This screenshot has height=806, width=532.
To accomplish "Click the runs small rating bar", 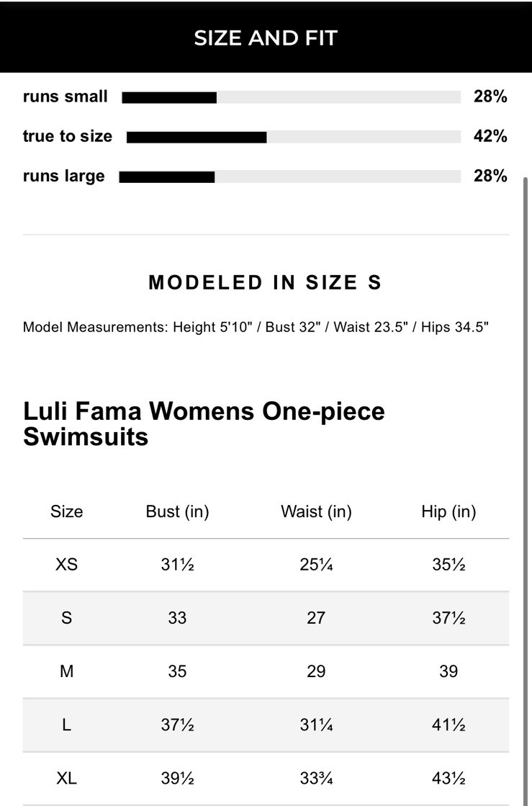I will [x=291, y=97].
